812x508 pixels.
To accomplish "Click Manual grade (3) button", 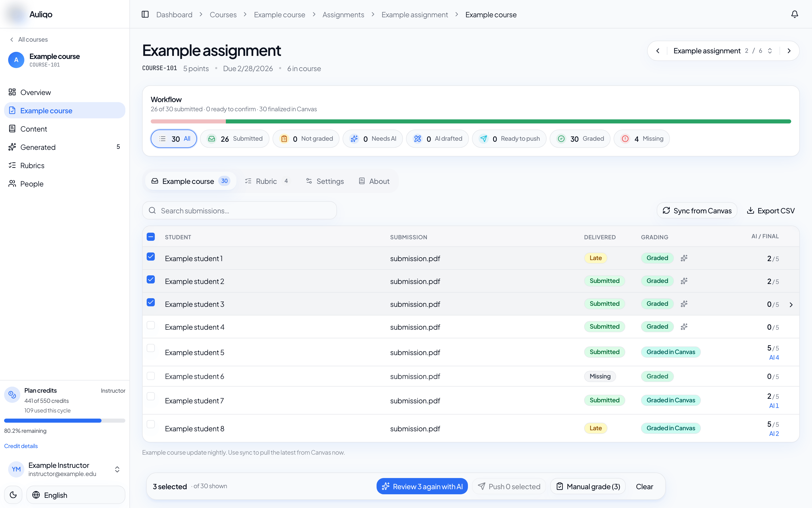I will pyautogui.click(x=588, y=486).
